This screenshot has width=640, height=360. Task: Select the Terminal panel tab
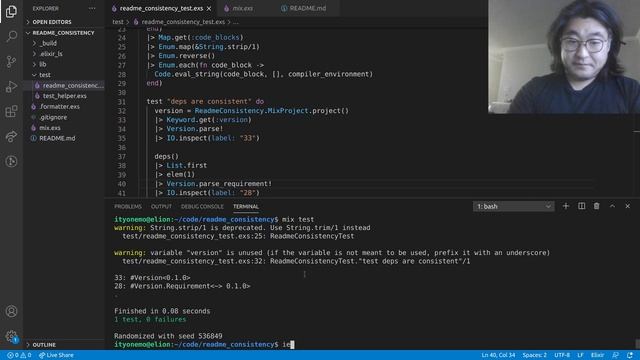coord(246,207)
